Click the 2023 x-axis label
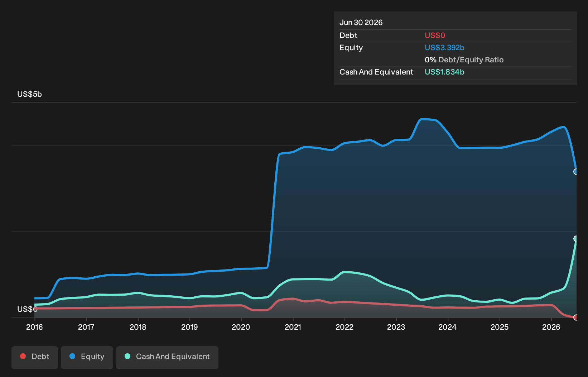This screenshot has height=377, width=588. coord(396,327)
